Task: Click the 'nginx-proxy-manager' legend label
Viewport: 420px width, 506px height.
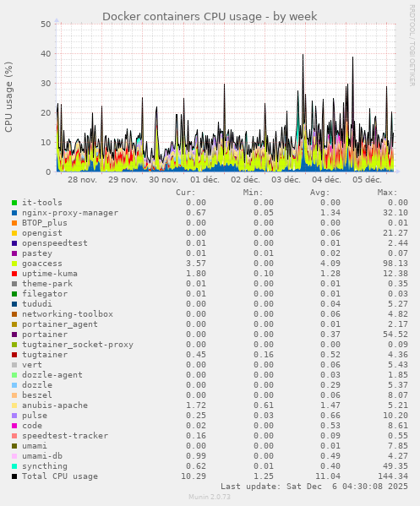Action: click(70, 213)
